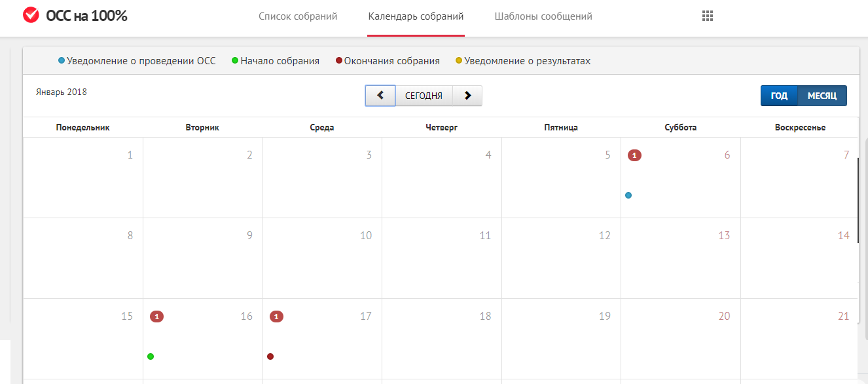The width and height of the screenshot is (868, 384).
Task: Click the Январь 2018 month label
Action: (62, 92)
